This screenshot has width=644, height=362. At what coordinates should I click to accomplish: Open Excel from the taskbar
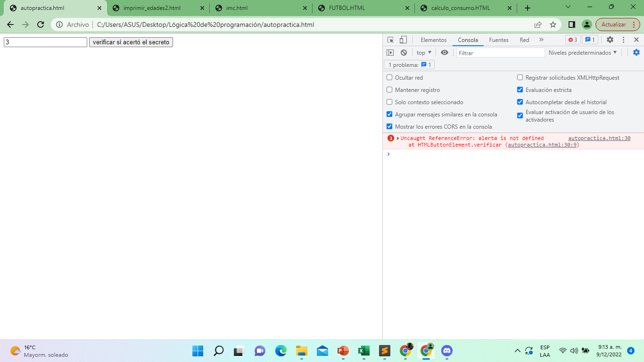(363, 351)
